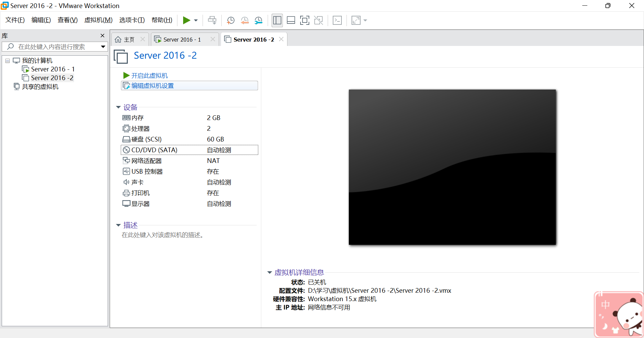The height and width of the screenshot is (338, 644).
Task: Switch to the Server 2016 - 1 tab
Action: click(x=182, y=40)
